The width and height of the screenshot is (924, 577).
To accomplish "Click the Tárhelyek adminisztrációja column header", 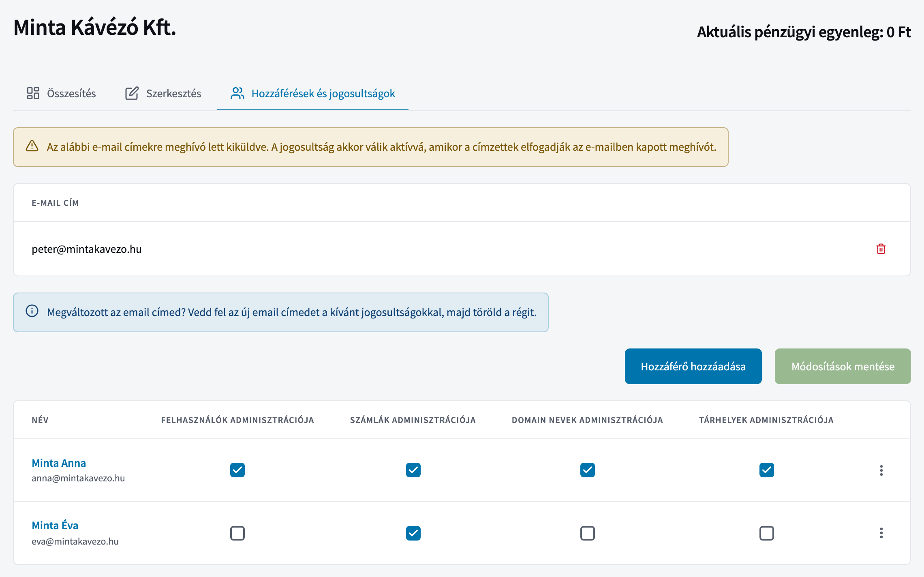I will point(766,420).
